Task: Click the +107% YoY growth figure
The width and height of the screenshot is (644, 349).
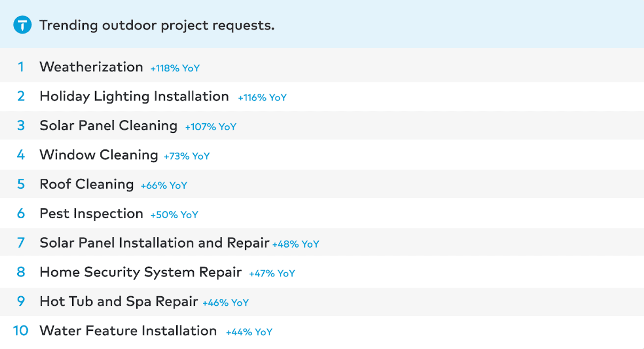Action: click(x=210, y=127)
